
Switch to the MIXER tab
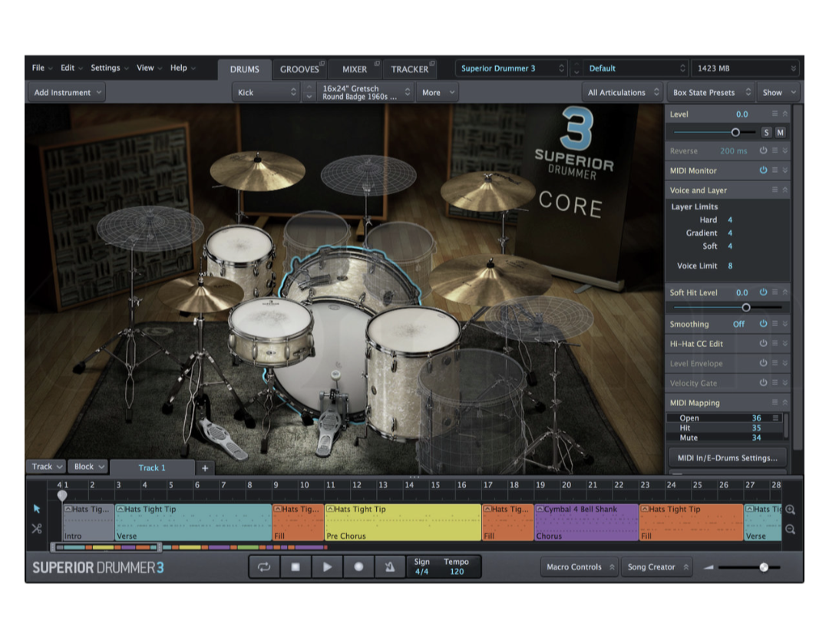[x=354, y=69]
